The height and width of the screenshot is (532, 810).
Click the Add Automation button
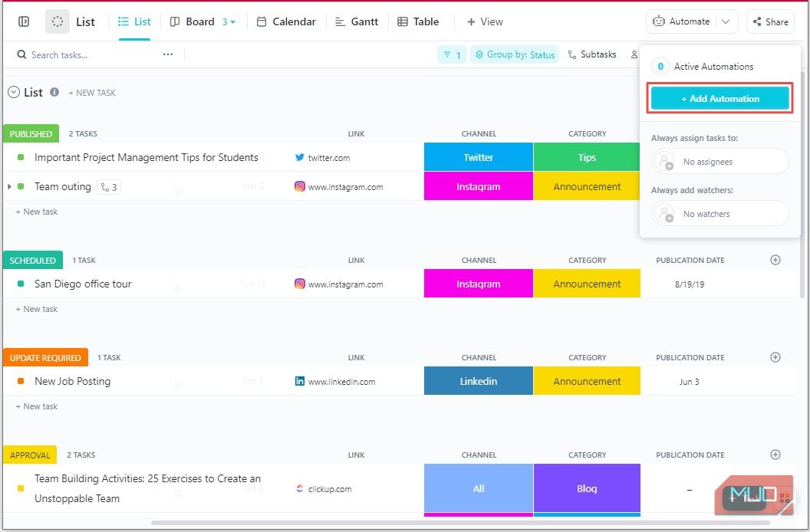tap(719, 98)
